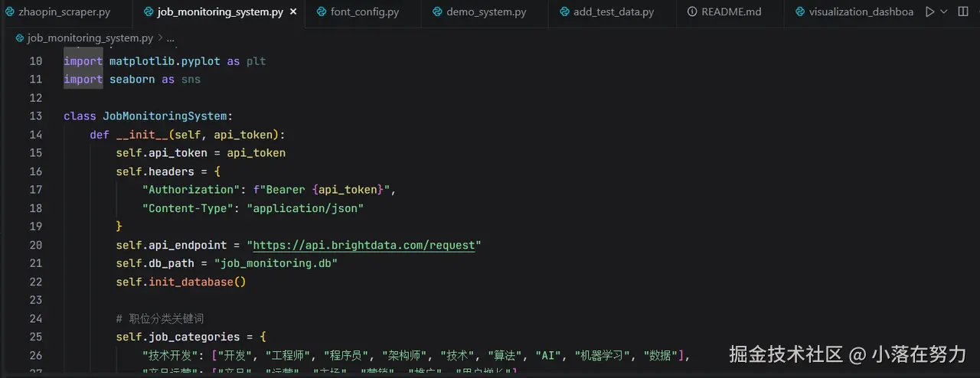The height and width of the screenshot is (378, 980).
Task: Click the info icon on README.md tab
Action: point(692,12)
